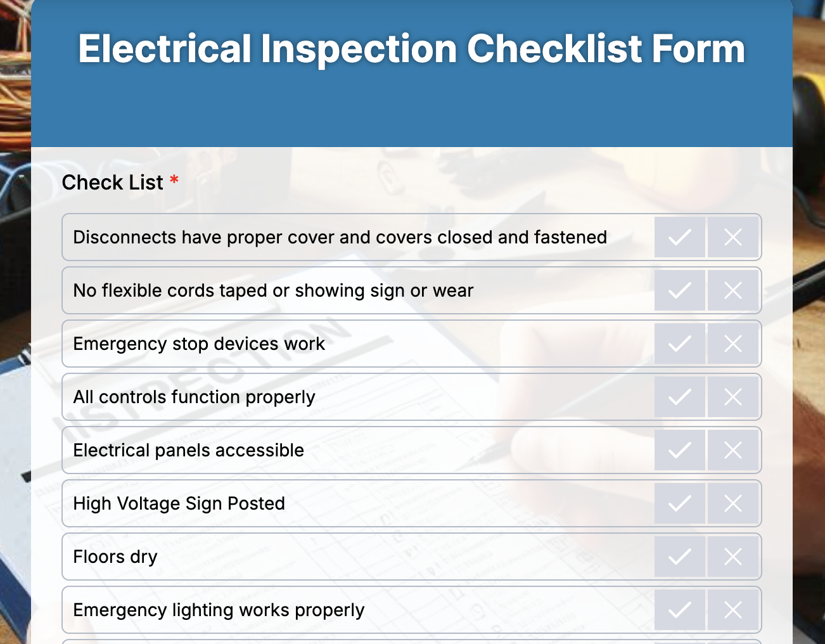The width and height of the screenshot is (825, 644).
Task: Mark "Emergency lighting works properly" as passed
Action: (679, 610)
